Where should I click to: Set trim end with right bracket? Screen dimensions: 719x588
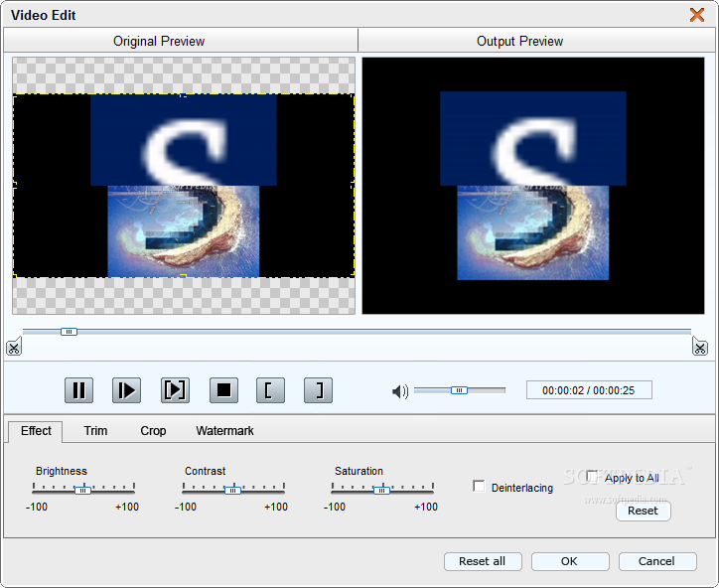click(x=318, y=390)
